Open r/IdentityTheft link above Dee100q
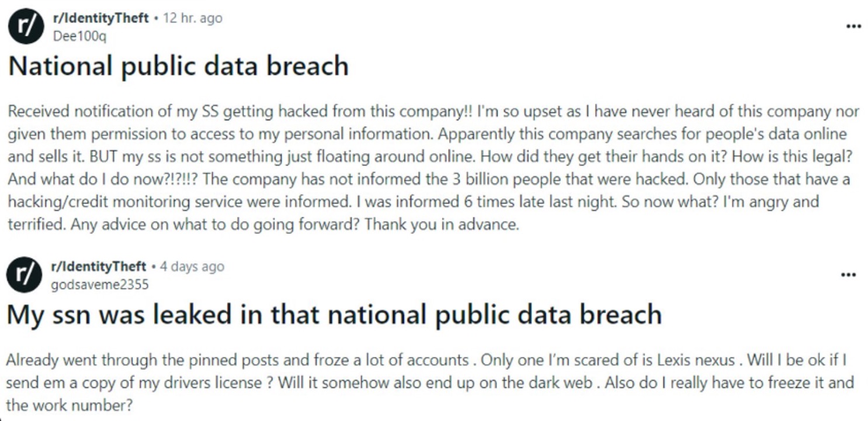 (99, 18)
